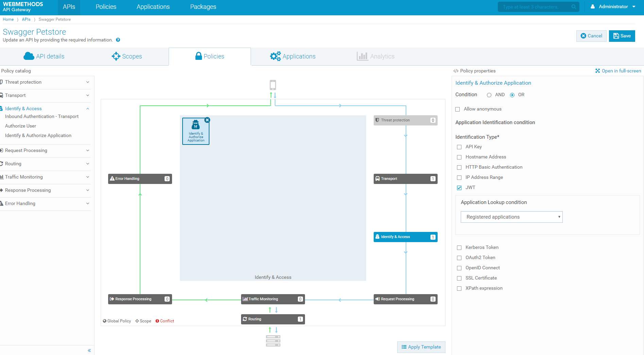The width and height of the screenshot is (644, 355).
Task: Cancel editing the API
Action: pyautogui.click(x=591, y=36)
